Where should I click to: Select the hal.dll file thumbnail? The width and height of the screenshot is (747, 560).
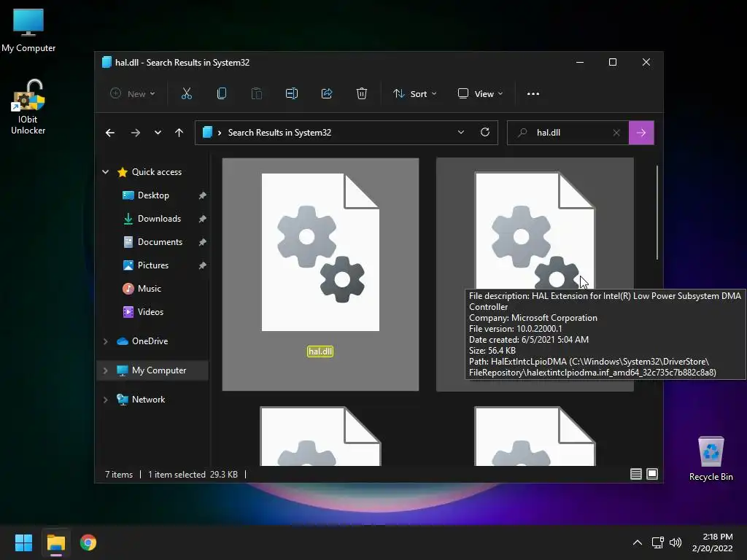point(320,252)
